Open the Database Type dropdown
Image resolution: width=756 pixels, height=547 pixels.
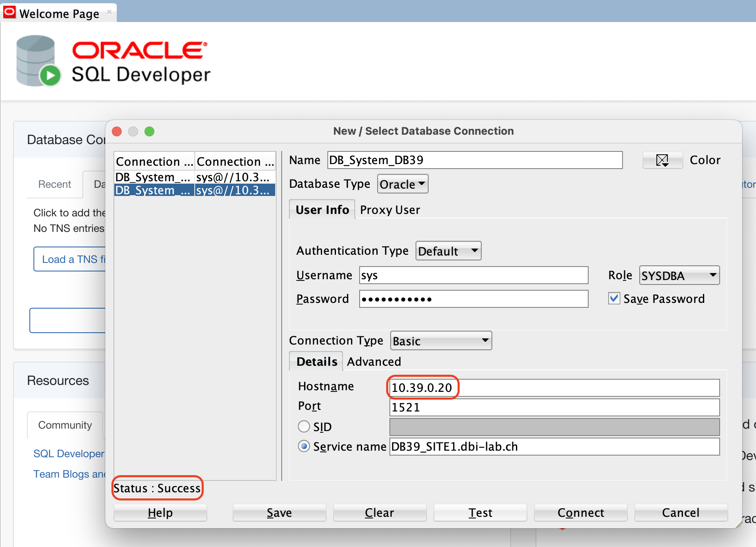(402, 184)
